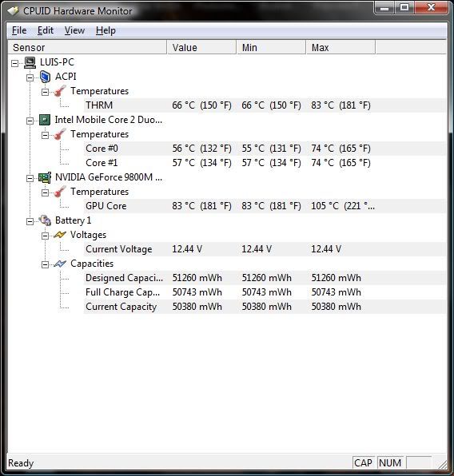
Task: Select the Core #0 row
Action: tap(265, 149)
